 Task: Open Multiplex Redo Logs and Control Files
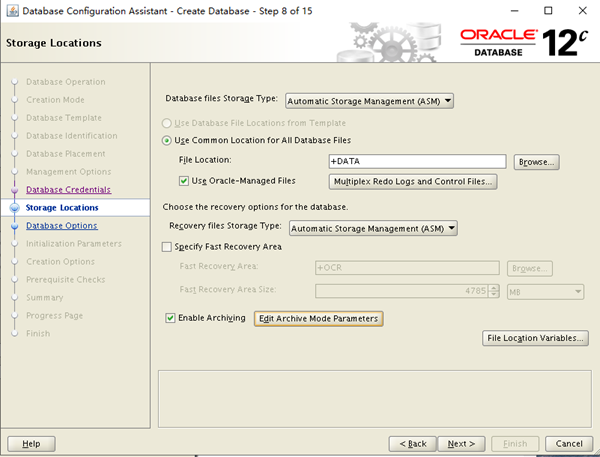tap(413, 182)
